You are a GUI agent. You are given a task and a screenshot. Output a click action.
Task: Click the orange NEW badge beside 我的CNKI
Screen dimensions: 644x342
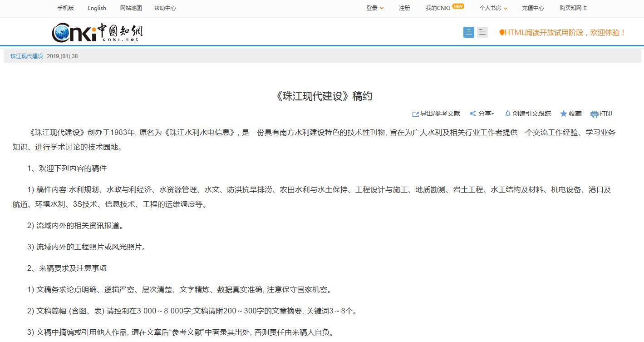click(x=458, y=6)
